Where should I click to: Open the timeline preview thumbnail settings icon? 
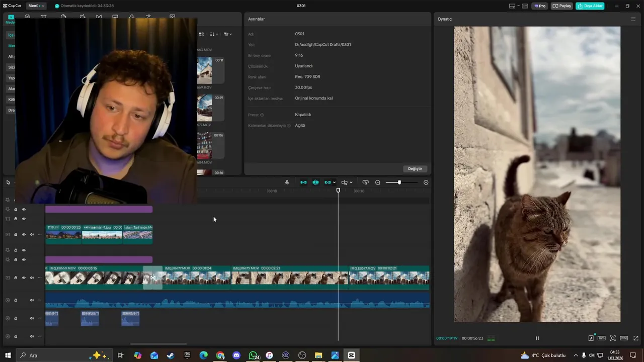(365, 183)
